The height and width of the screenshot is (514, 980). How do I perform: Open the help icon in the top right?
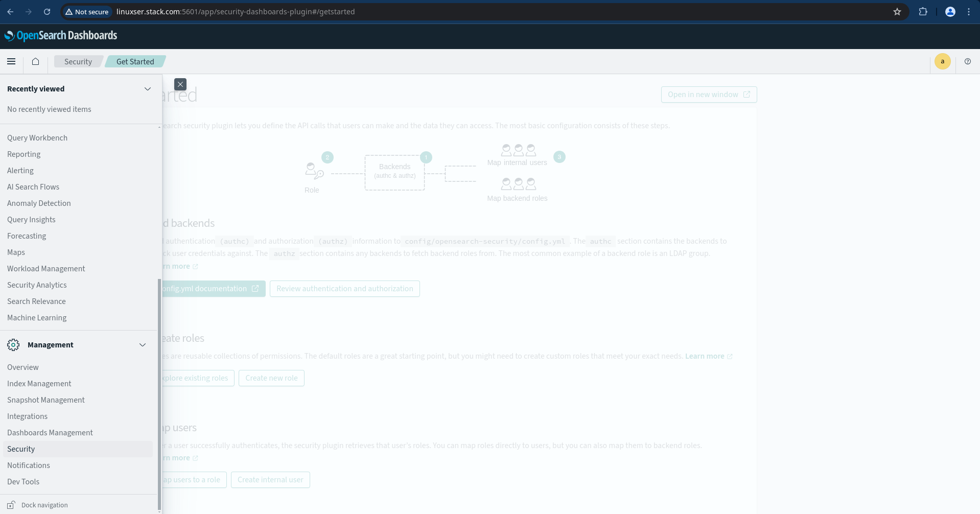point(968,61)
